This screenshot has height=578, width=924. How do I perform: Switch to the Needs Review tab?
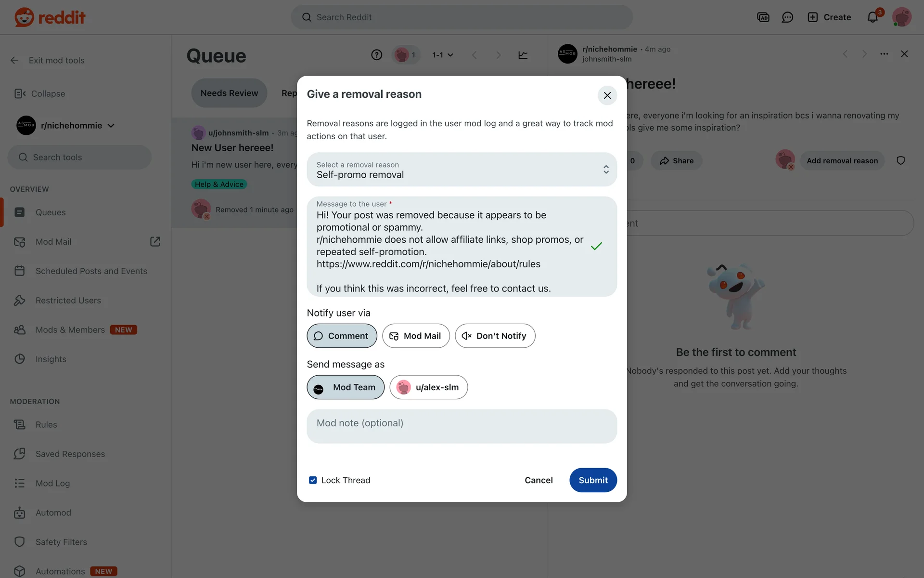229,93
